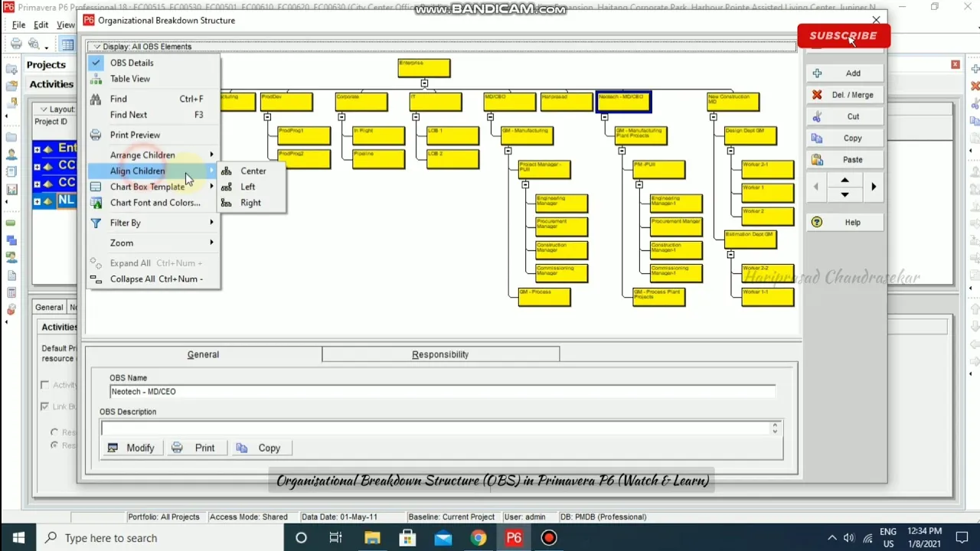Viewport: 980px width, 551px height.
Task: Click the Table View hierarchy icon entry
Action: click(96, 79)
